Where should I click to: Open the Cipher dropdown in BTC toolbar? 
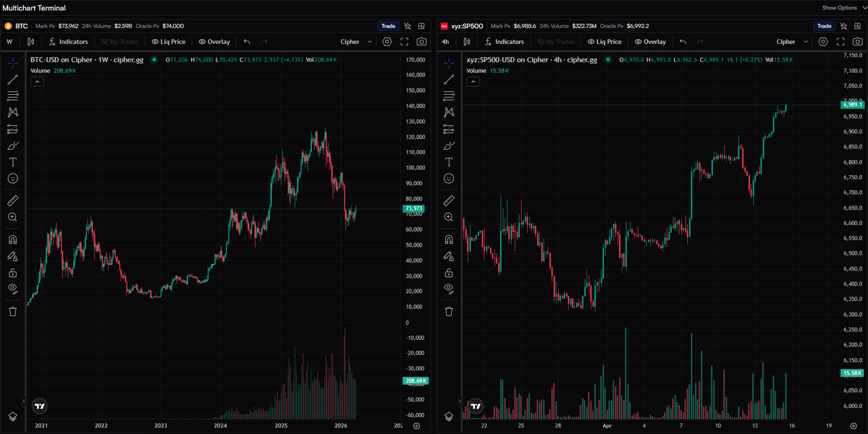[x=356, y=41]
